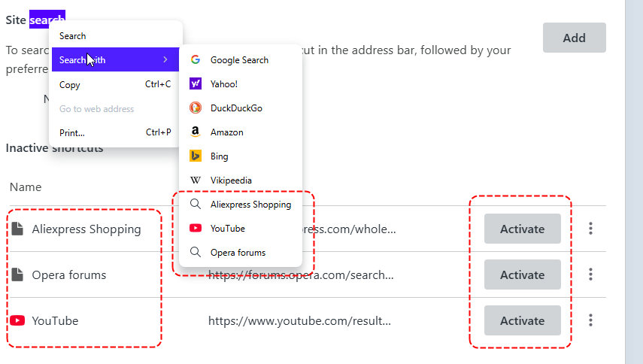The width and height of the screenshot is (643, 364).
Task: Click the DuckDuckGo icon
Action: [x=196, y=108]
